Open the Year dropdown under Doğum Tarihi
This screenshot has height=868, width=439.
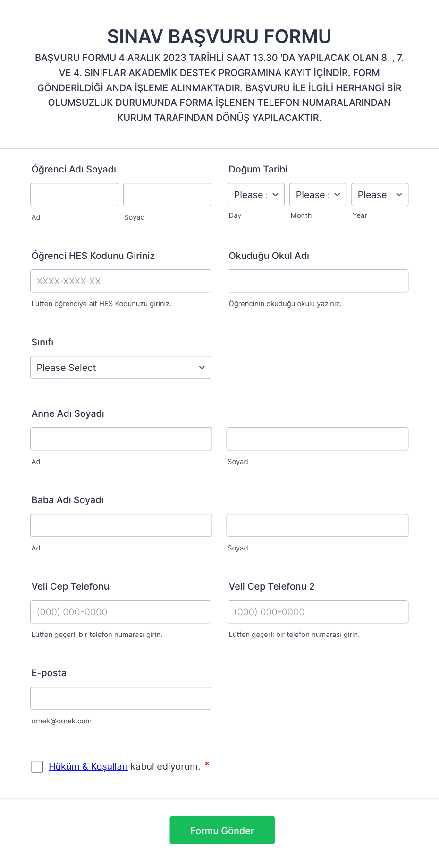click(379, 194)
